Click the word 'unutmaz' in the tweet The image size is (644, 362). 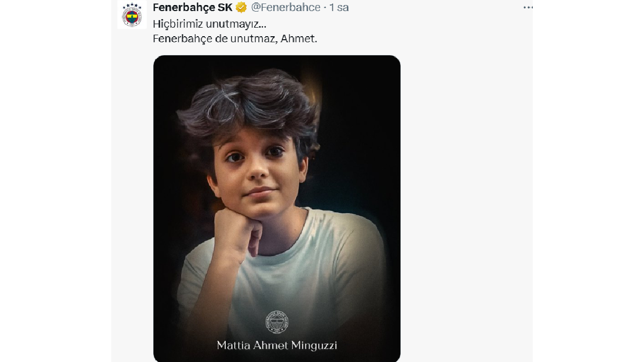(253, 39)
